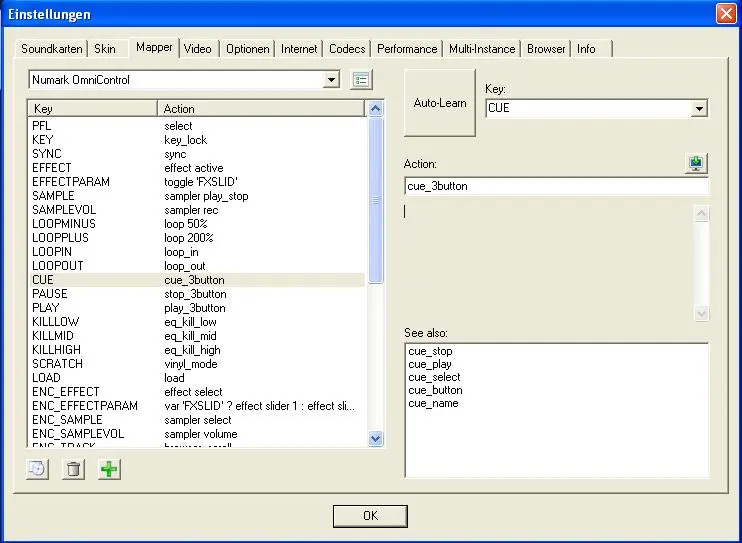742x543 pixels.
Task: Click the trash can delete icon
Action: tap(73, 469)
